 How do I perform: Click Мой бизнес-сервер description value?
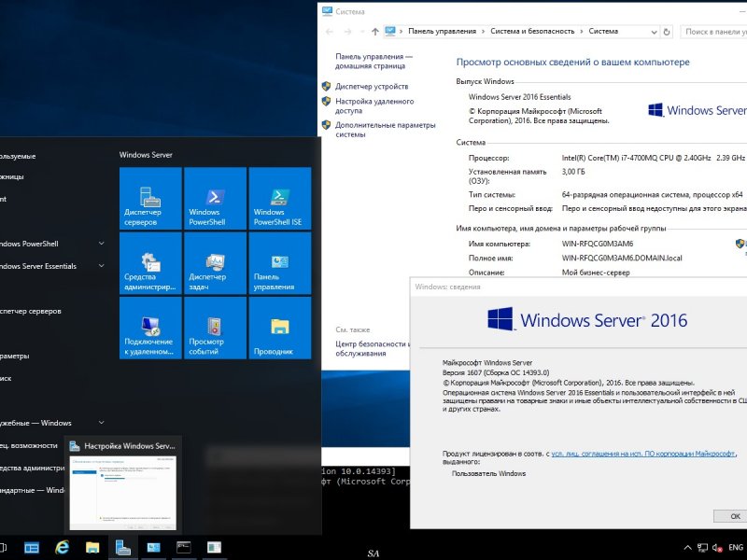pyautogui.click(x=596, y=273)
